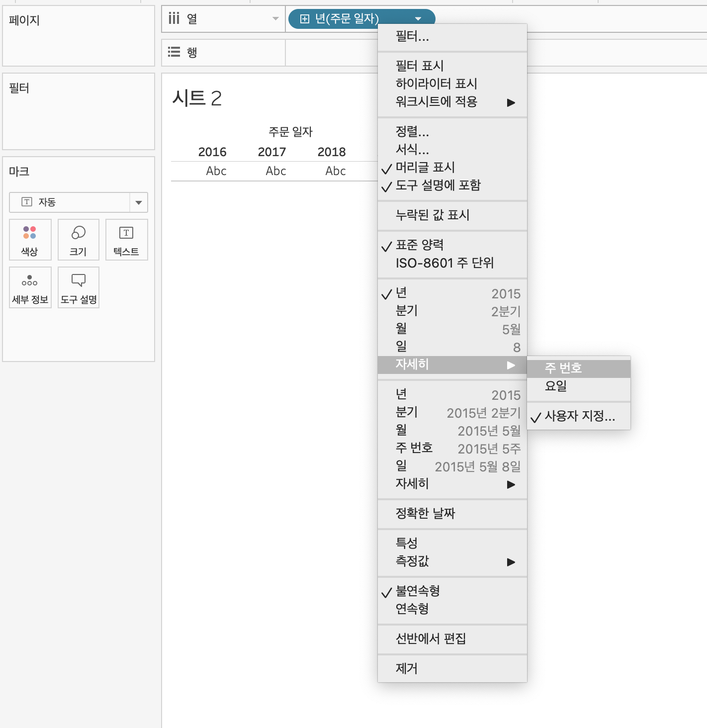Open 서식... menu entry
Image resolution: width=707 pixels, height=728 pixels.
(x=452, y=150)
